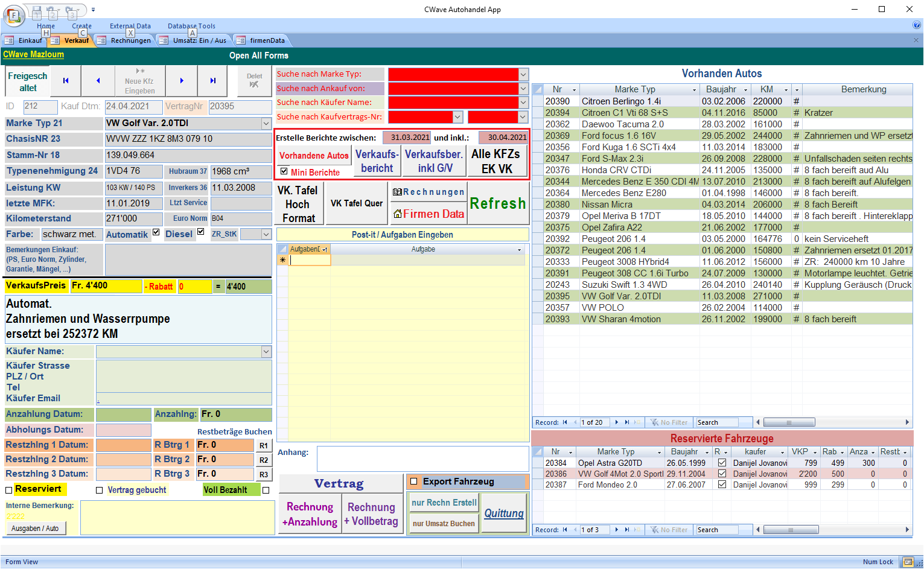924x569 pixels.
Task: Click the Quittung link button
Action: (x=504, y=513)
